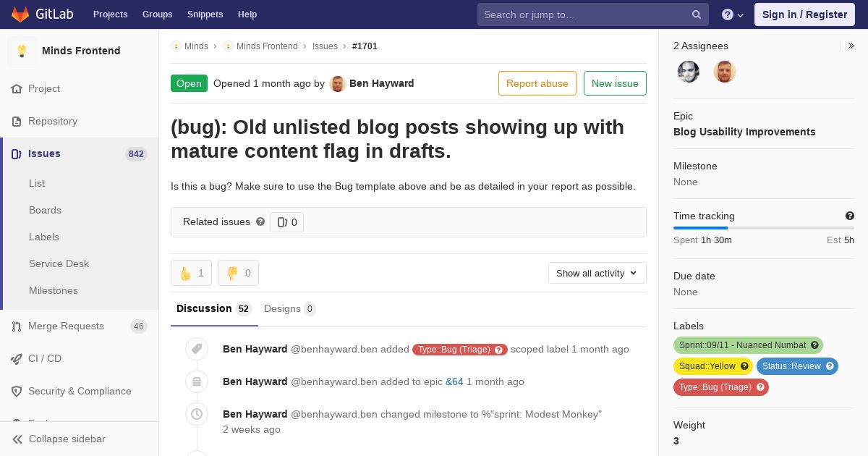Click the Time tracking help icon
The width and height of the screenshot is (868, 456).
pyautogui.click(x=850, y=216)
